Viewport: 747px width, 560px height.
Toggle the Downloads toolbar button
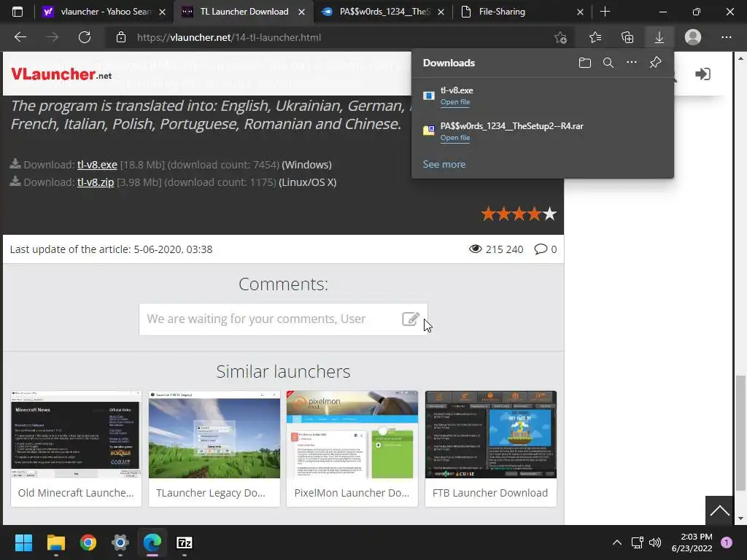tap(659, 37)
